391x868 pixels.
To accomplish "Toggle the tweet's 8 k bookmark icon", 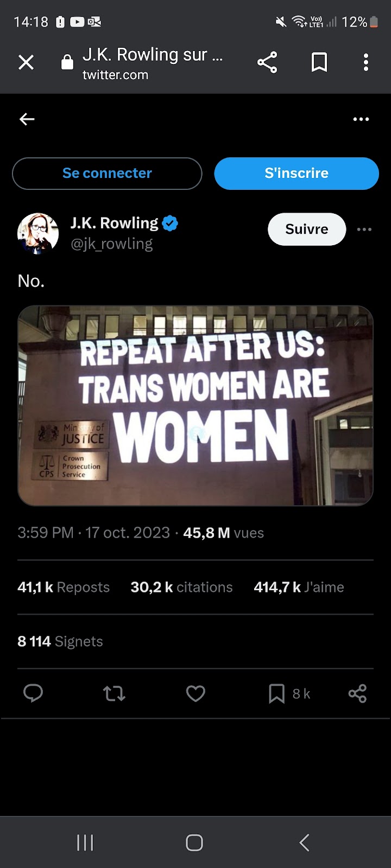I will point(277,693).
